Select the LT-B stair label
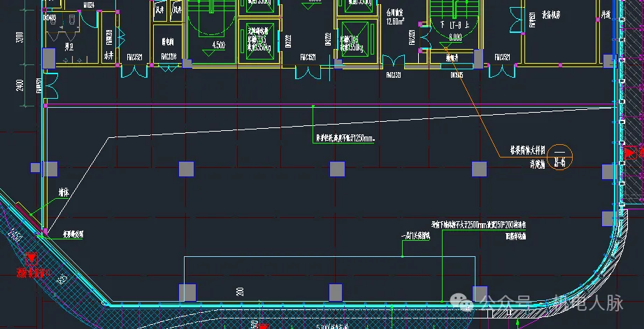 pyautogui.click(x=452, y=24)
